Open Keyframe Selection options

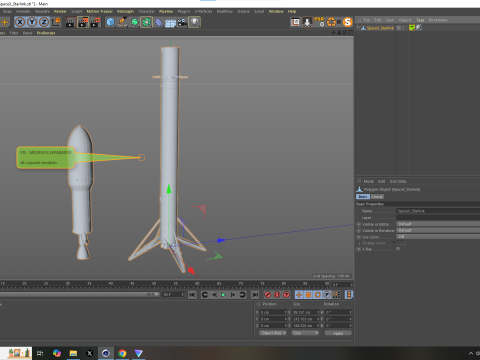pos(286,295)
